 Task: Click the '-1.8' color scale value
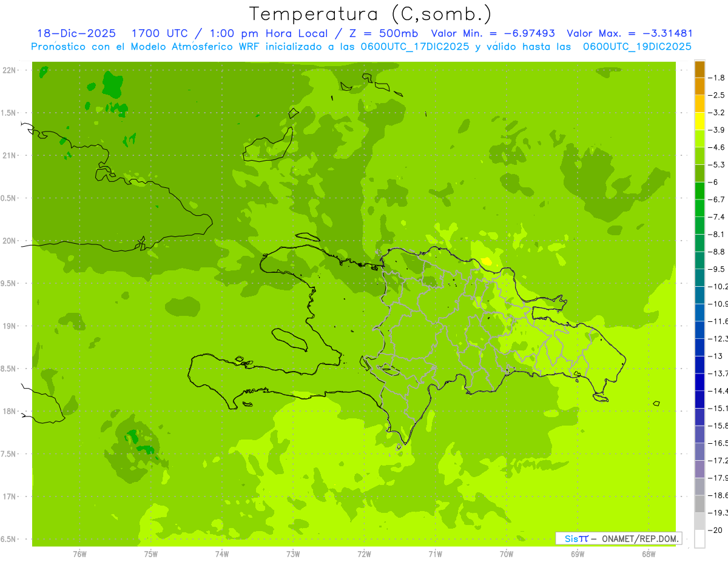[717, 78]
